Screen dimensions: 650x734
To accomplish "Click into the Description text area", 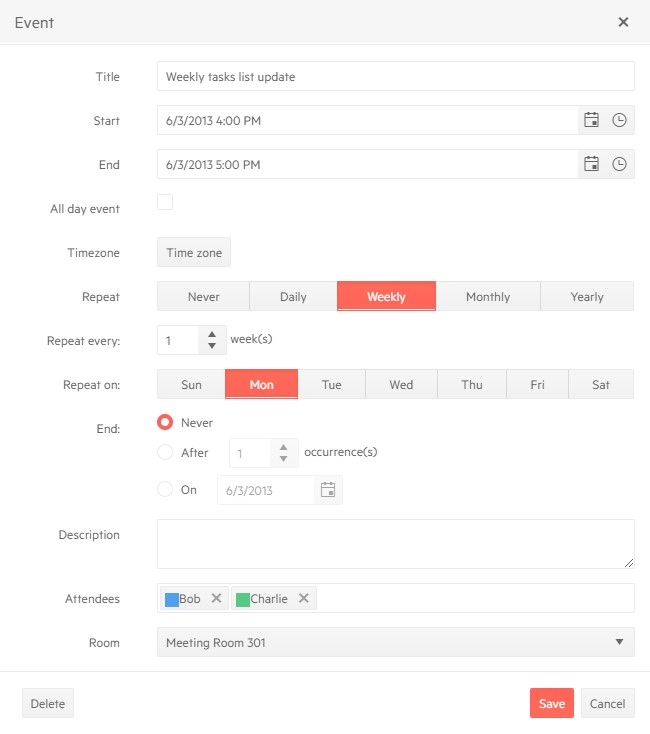I will coord(395,543).
